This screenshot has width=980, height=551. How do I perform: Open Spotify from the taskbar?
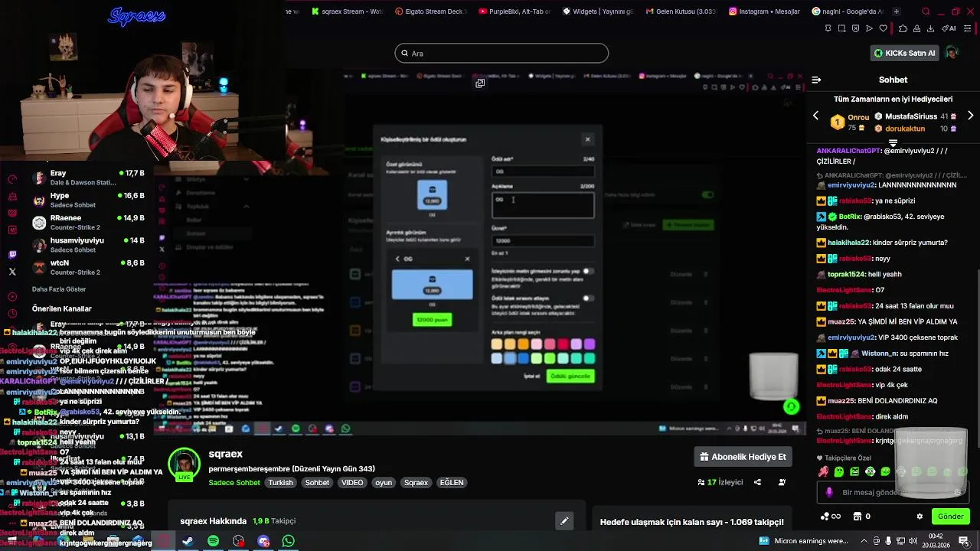[213, 541]
